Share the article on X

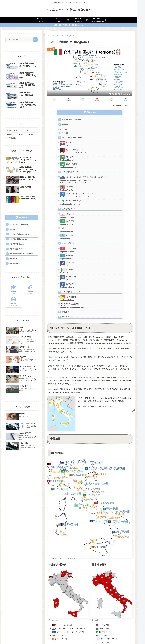tap(54, 99)
